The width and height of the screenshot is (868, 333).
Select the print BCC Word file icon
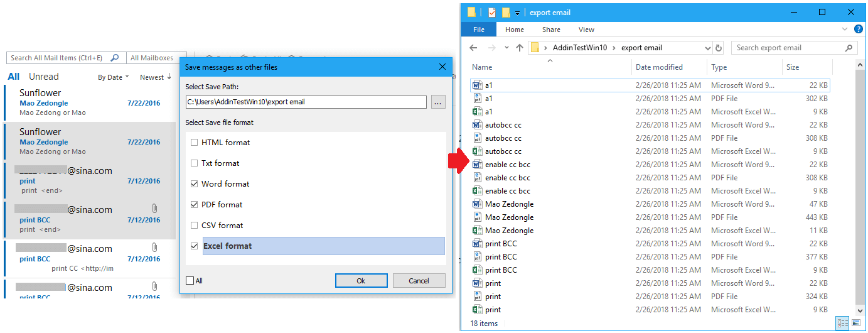pos(477,244)
